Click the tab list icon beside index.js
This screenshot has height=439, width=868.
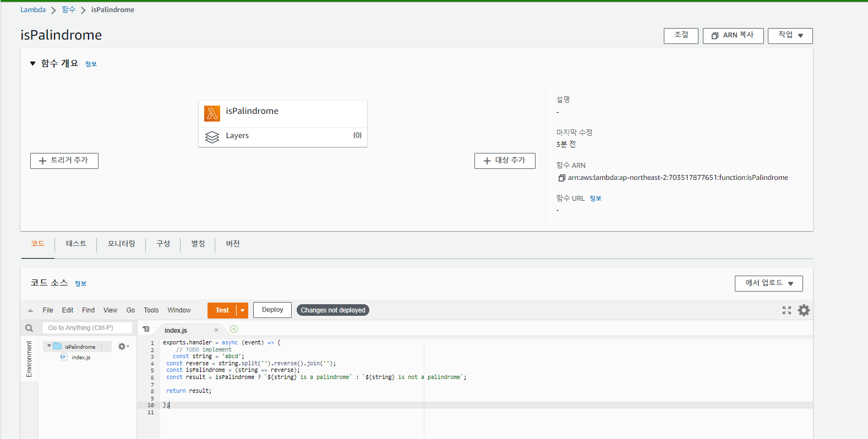click(x=146, y=329)
